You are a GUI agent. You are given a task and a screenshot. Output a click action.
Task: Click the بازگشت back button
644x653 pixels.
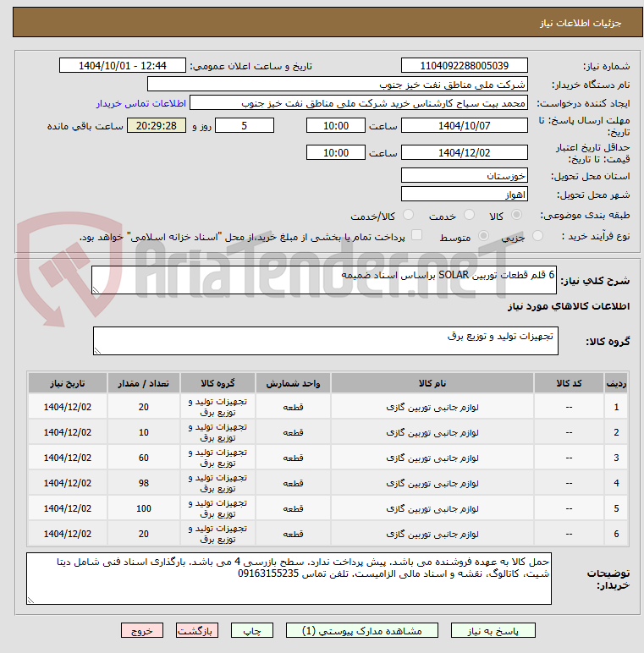point(196,630)
